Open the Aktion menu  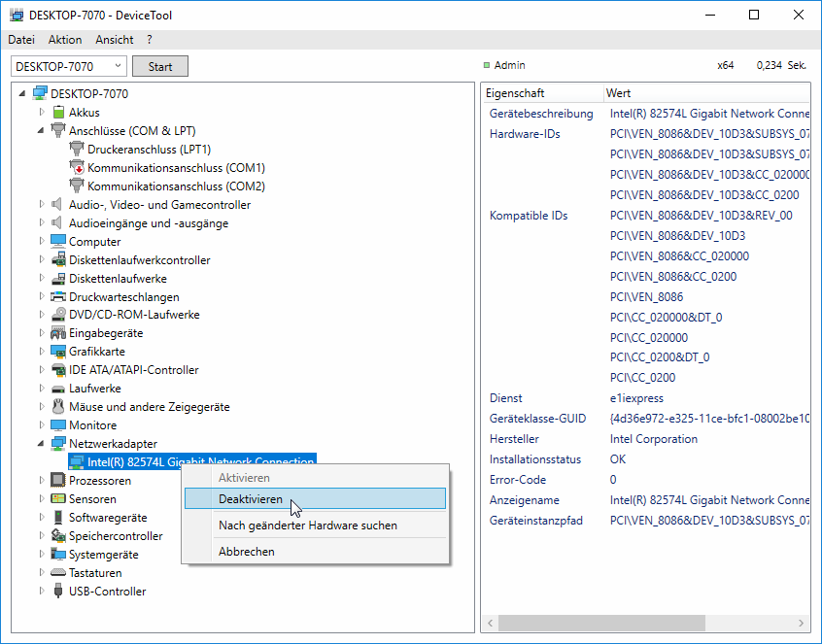[x=65, y=40]
